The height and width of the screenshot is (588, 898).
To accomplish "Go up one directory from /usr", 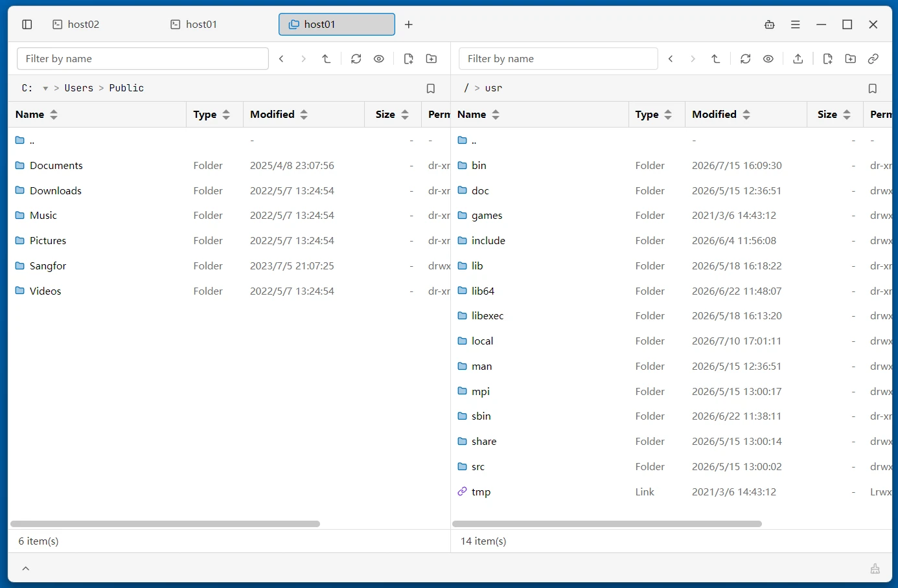I will pos(716,59).
